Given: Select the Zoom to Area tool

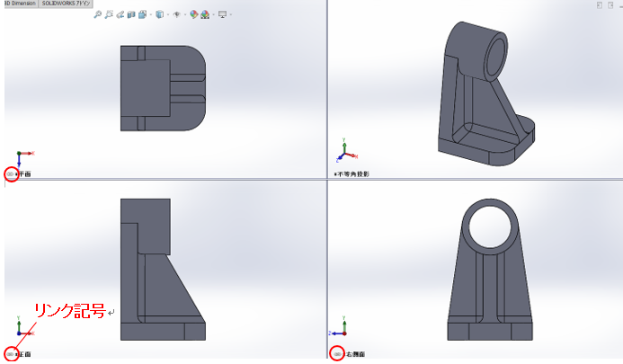Looking at the screenshot, I should pos(109,14).
